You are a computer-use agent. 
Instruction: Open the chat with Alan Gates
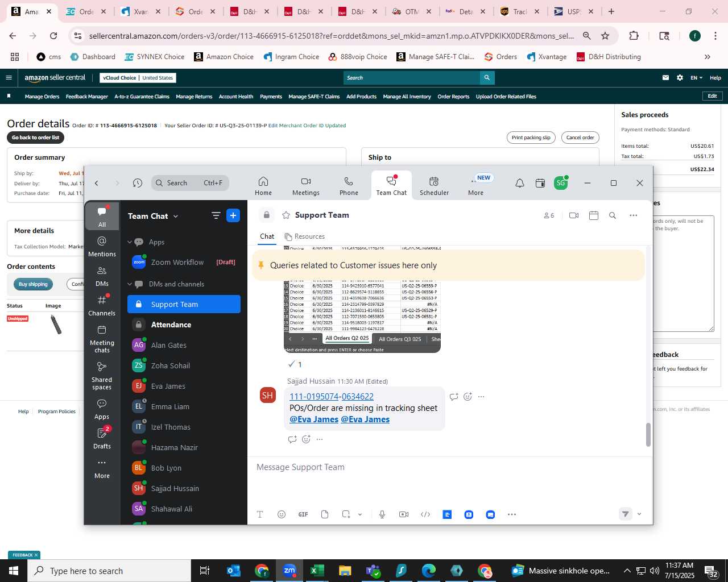pyautogui.click(x=184, y=345)
